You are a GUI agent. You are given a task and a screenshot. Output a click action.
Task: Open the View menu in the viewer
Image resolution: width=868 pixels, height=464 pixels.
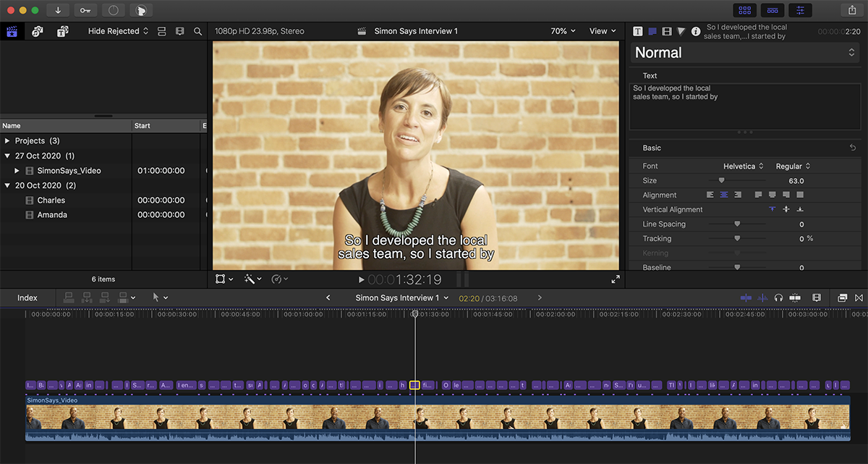tap(603, 31)
